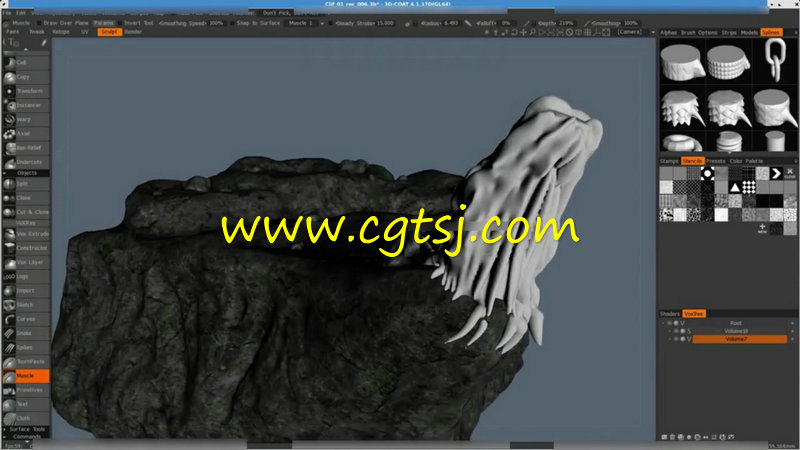Open the File menu
This screenshot has height=450, width=800.
point(7,13)
